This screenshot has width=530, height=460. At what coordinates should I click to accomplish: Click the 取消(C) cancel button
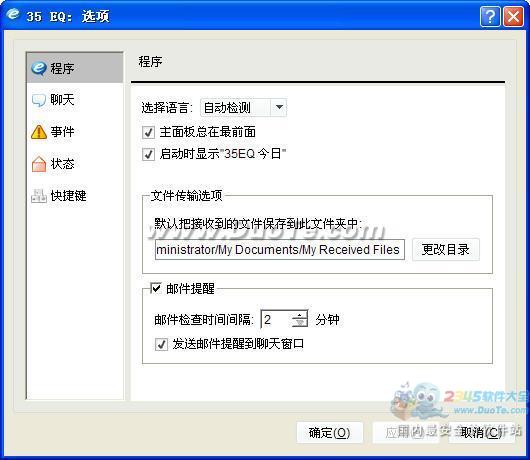coord(482,432)
